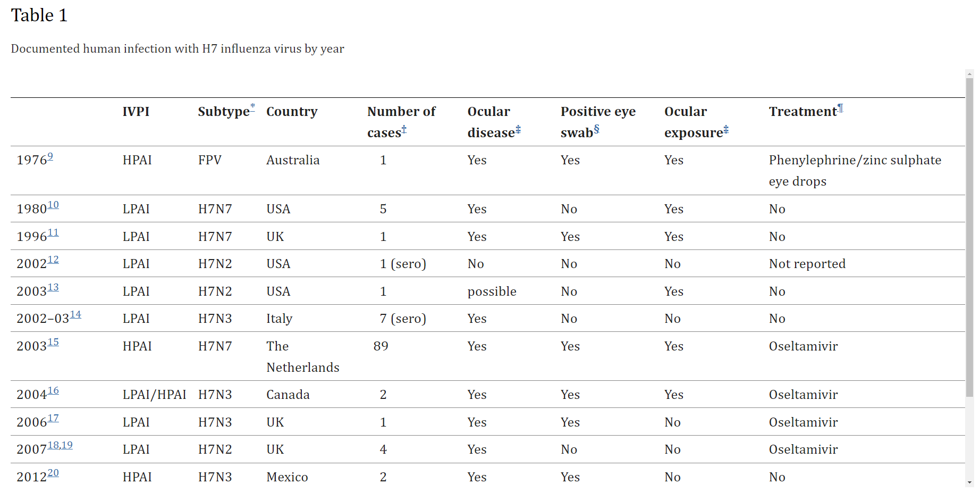Click the asterisk footnote on Subtype header
This screenshot has height=492, width=980.
[253, 107]
